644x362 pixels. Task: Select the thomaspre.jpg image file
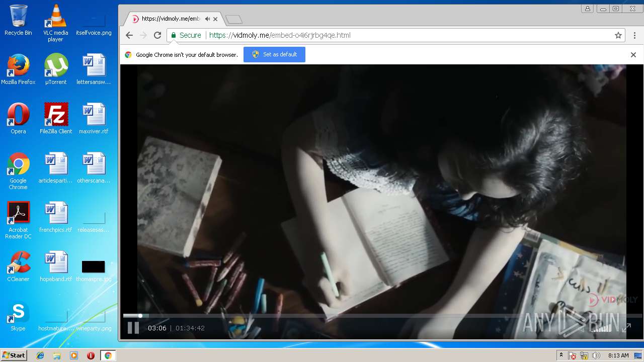[94, 271]
